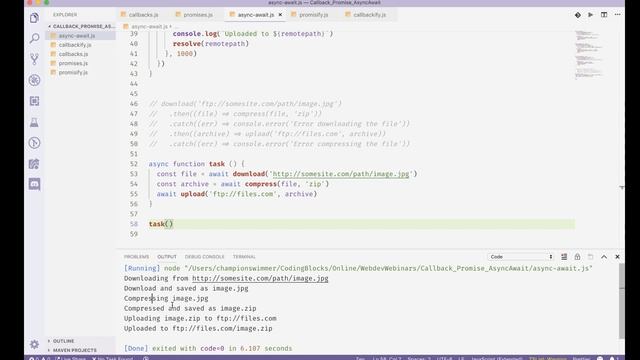640x360 pixels.
Task: Click the '[Done] exited with code=0' output line
Action: 208,349
